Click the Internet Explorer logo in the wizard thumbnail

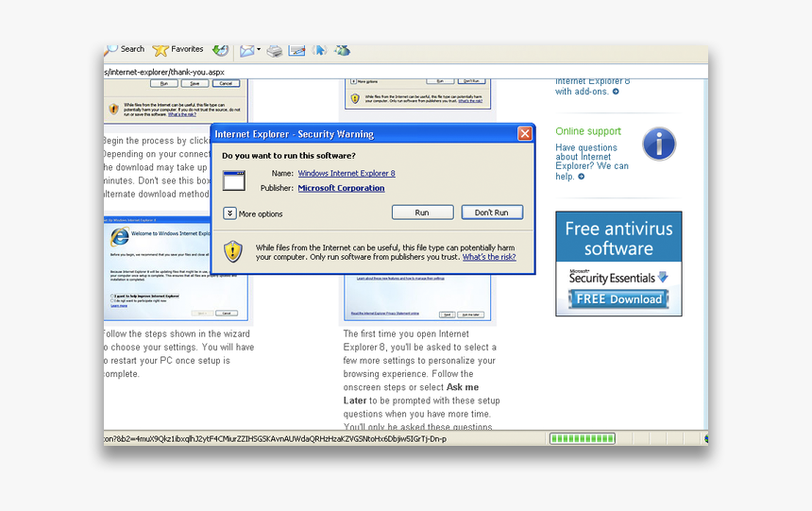click(120, 237)
